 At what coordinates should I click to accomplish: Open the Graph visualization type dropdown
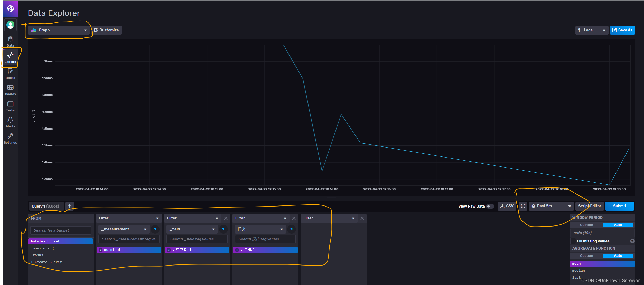pyautogui.click(x=59, y=30)
